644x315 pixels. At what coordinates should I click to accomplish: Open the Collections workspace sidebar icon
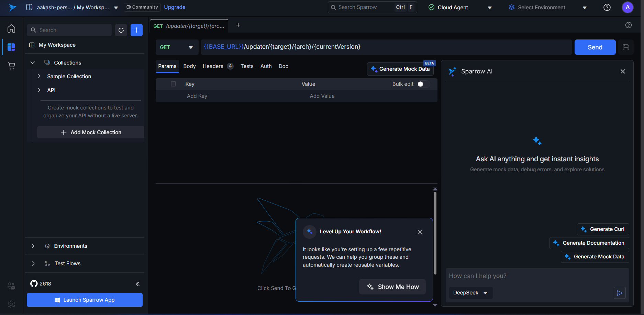(x=11, y=47)
